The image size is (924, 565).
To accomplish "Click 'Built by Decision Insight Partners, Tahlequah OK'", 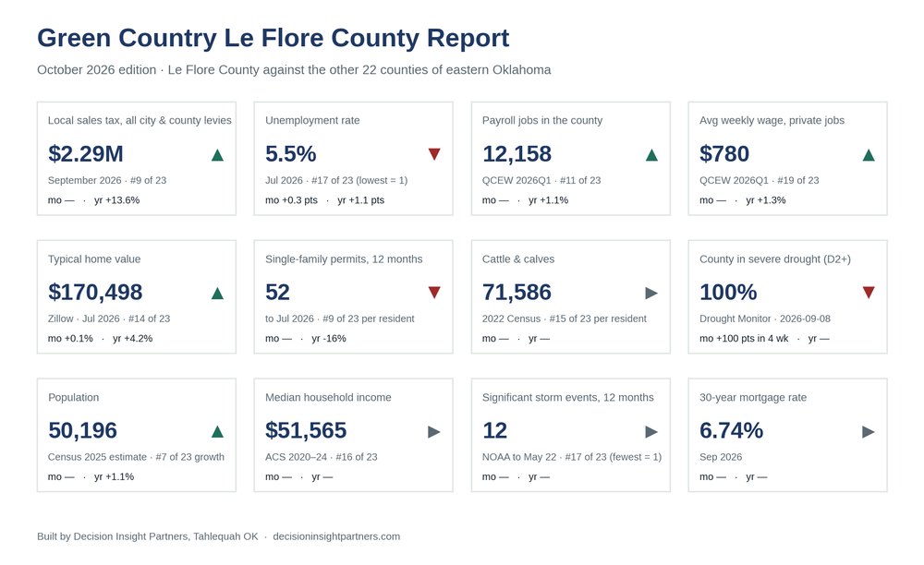I will tap(147, 536).
